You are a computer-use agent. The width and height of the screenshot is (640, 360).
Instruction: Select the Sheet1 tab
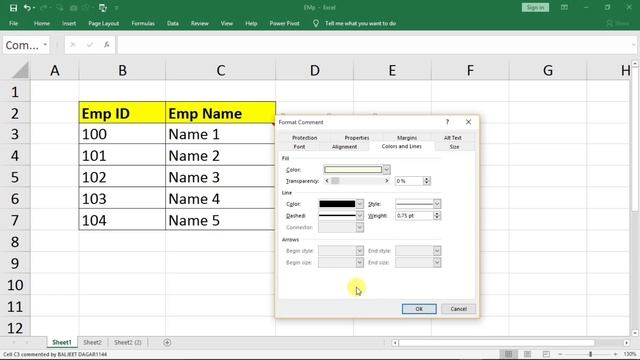[62, 342]
